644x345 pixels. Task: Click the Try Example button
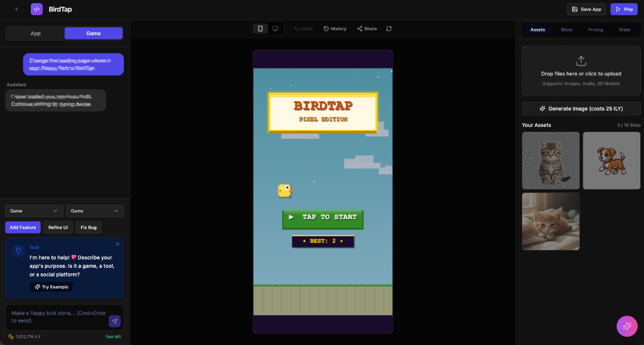pos(52,287)
